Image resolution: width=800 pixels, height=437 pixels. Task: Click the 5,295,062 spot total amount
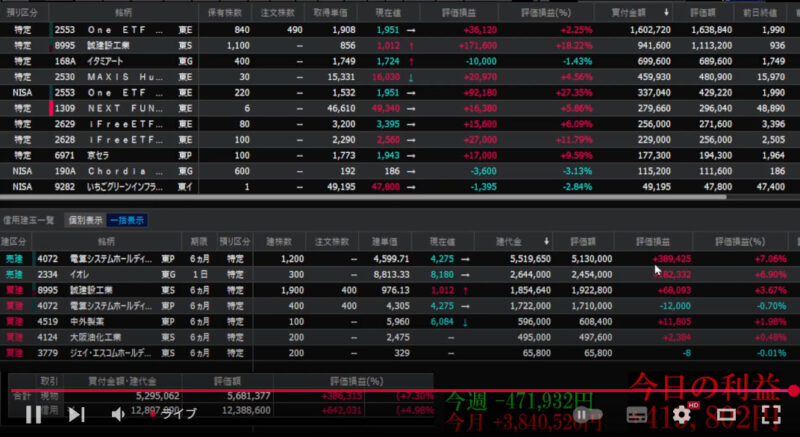pyautogui.click(x=158, y=396)
